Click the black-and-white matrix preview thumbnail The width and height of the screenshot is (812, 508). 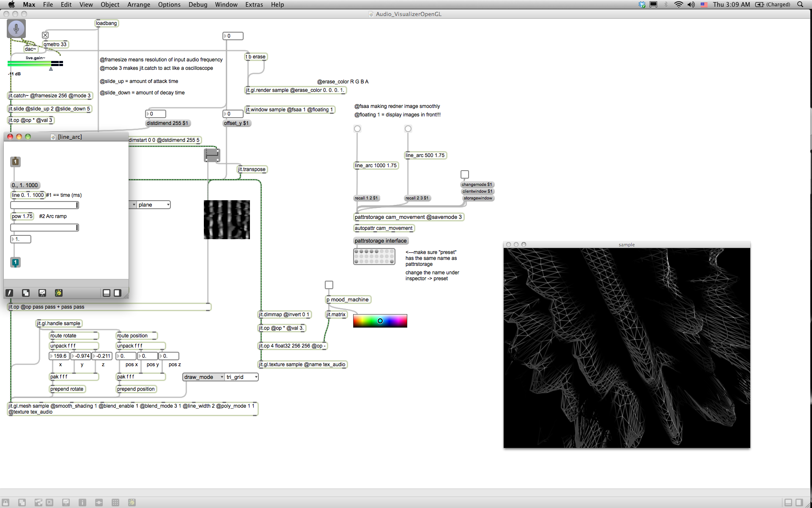227,220
